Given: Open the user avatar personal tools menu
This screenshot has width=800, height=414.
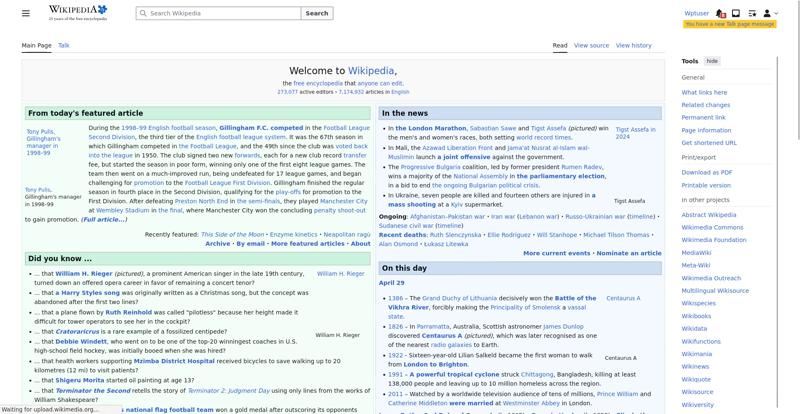Looking at the screenshot, I should [768, 13].
